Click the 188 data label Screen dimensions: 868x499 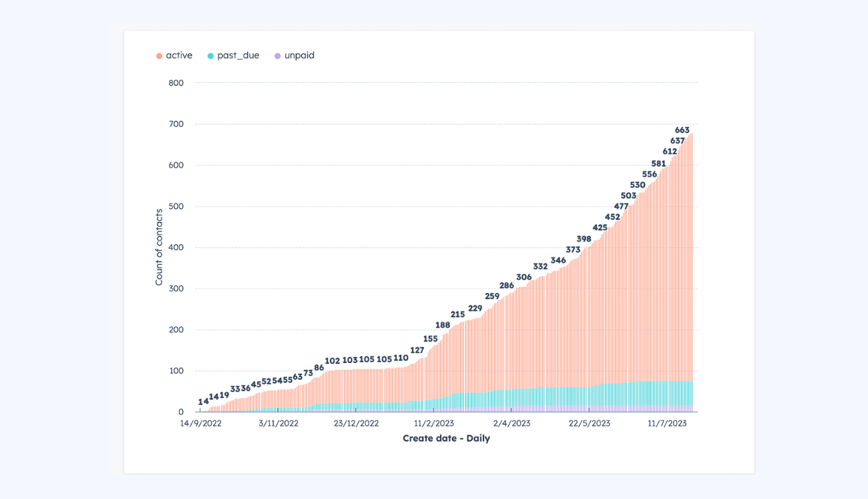pyautogui.click(x=443, y=325)
